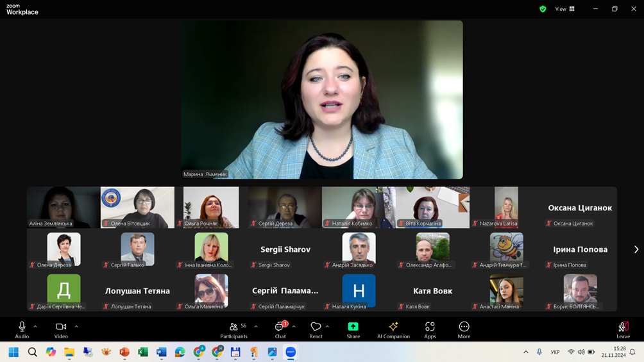Click system tray microphone icon

[539, 352]
